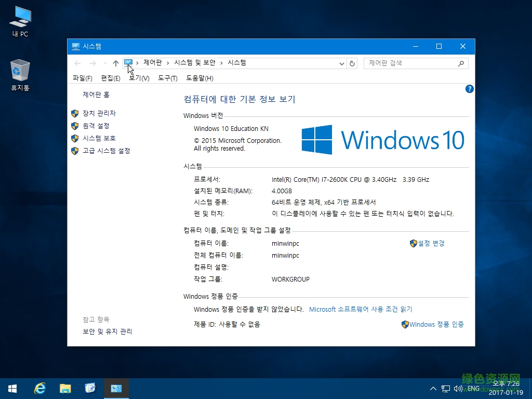Click the volume speaker tray icon
Image resolution: width=532 pixels, height=399 pixels.
click(x=458, y=389)
